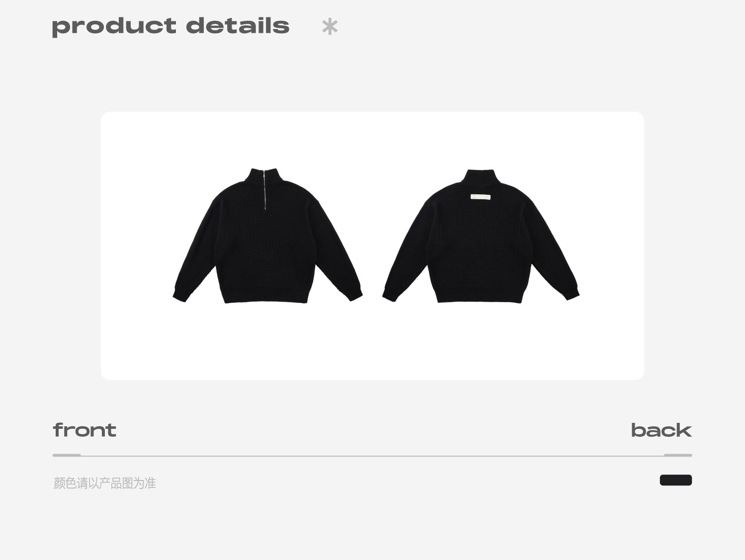Click the Chinese color disclaimer text
The width and height of the screenshot is (745, 560).
click(x=104, y=483)
